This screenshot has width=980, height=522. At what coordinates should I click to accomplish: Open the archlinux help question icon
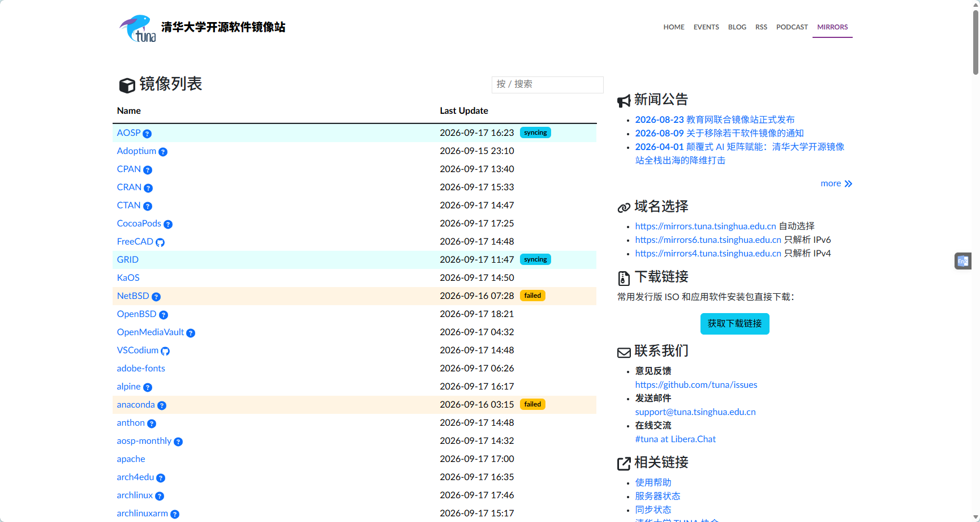pyautogui.click(x=160, y=496)
